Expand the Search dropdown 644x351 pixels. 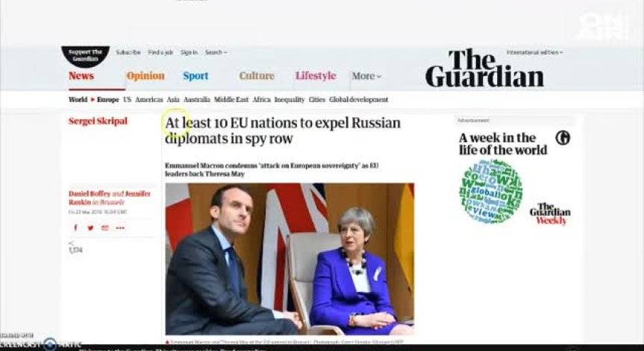click(216, 52)
